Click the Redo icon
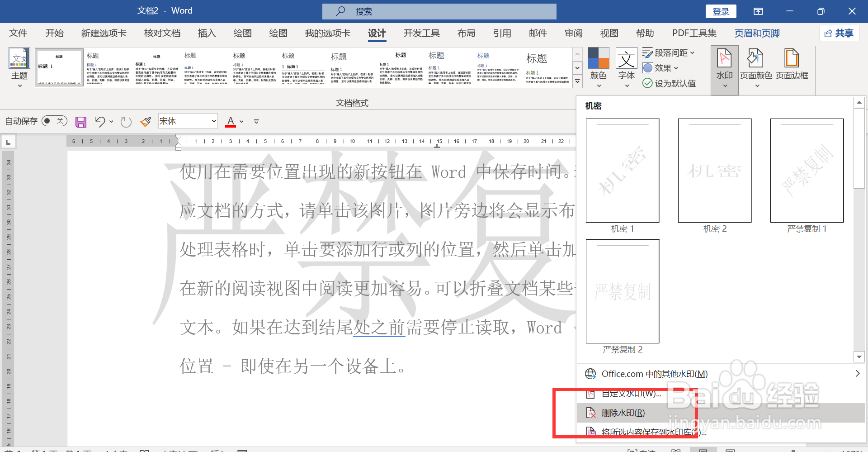Viewport: 868px width, 452px height. coord(126,121)
